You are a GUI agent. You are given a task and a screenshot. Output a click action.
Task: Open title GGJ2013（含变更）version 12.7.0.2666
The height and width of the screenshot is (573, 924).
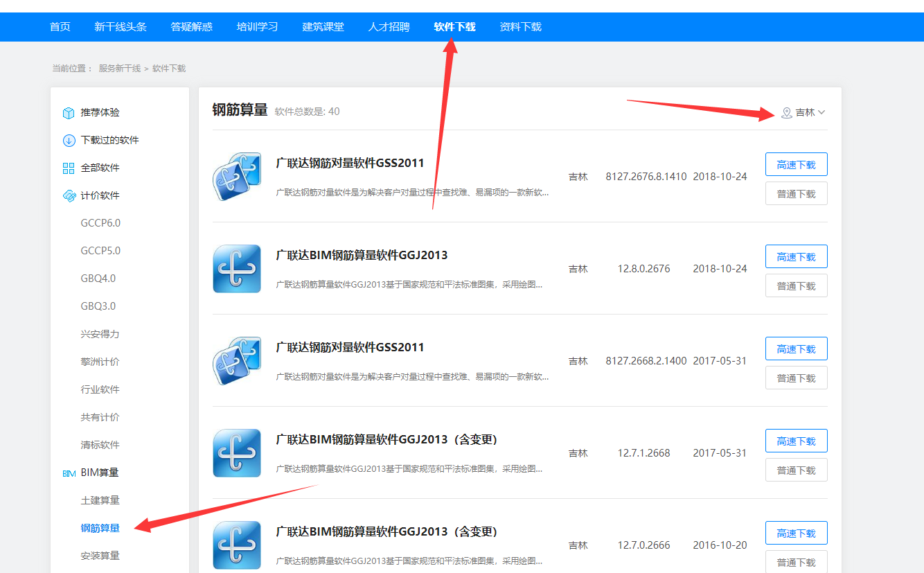[x=387, y=532]
